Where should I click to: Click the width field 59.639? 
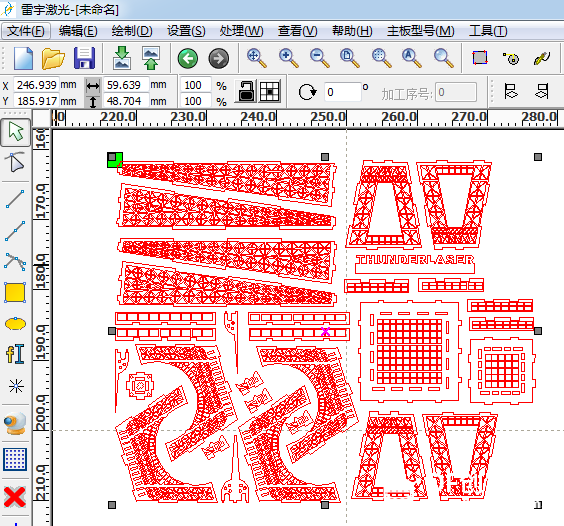pos(126,85)
